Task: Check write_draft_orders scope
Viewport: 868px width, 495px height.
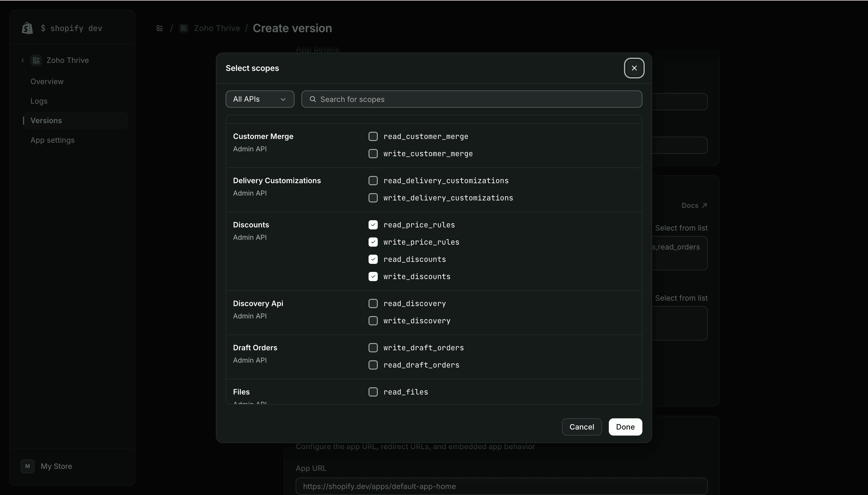Action: (x=373, y=348)
